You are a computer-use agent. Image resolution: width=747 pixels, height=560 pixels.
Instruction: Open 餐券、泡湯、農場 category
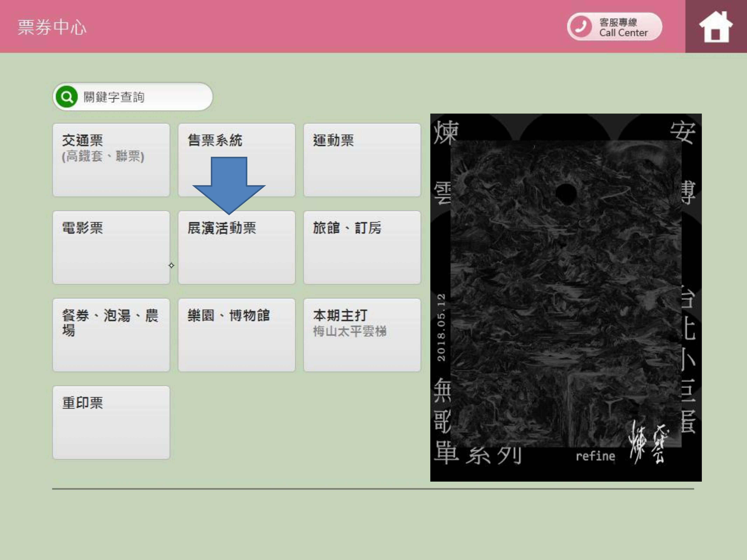point(111,335)
